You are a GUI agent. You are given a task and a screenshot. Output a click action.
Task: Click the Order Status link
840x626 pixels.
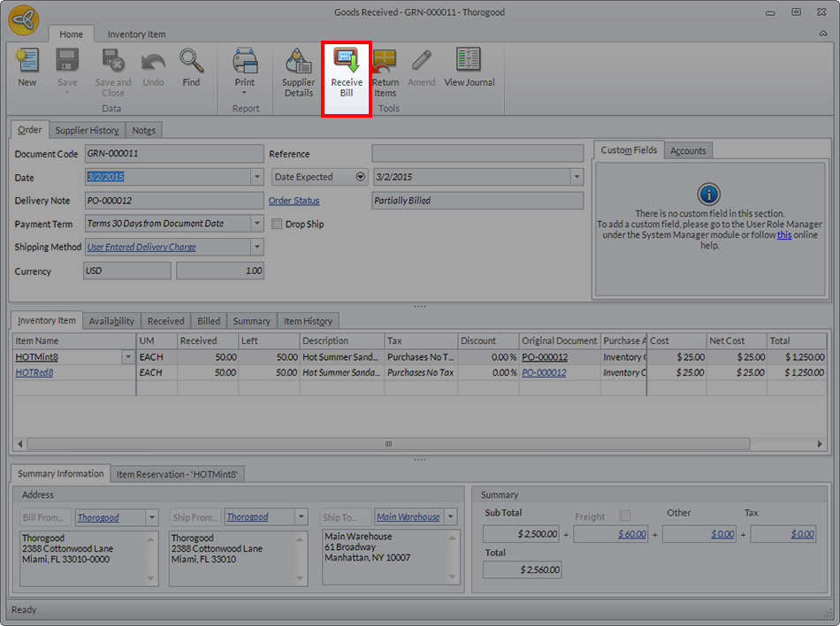(x=294, y=201)
